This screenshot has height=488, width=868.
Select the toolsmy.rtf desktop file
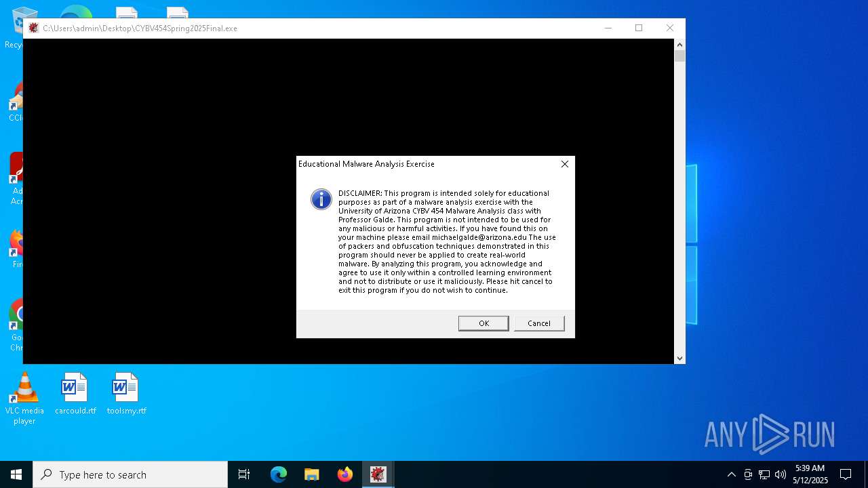click(x=126, y=394)
